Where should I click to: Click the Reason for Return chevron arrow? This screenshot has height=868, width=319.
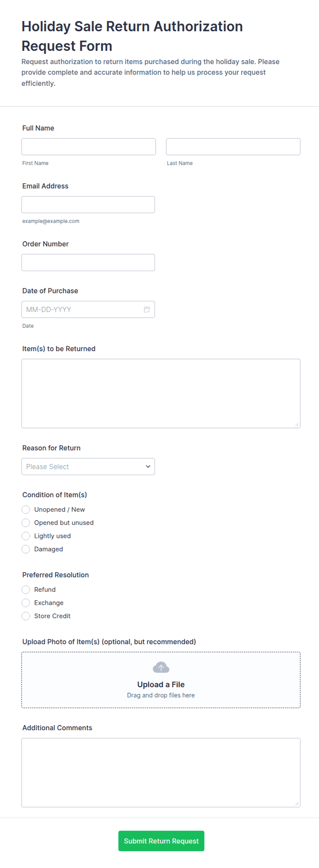click(148, 466)
